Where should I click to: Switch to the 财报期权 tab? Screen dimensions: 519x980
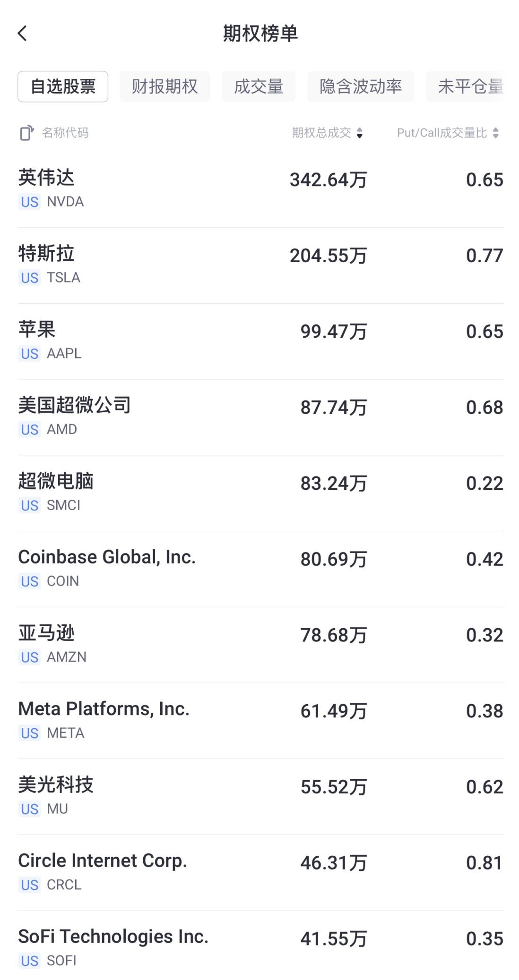pos(164,86)
